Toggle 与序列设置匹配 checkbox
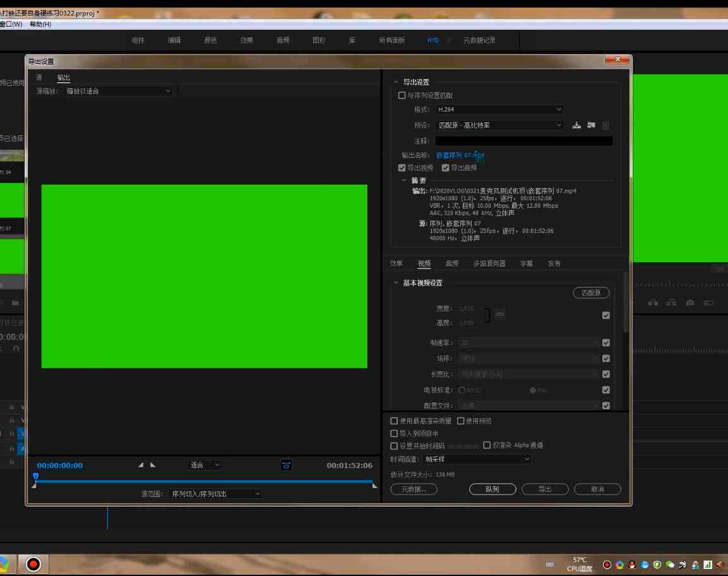The height and width of the screenshot is (576, 728). point(402,95)
